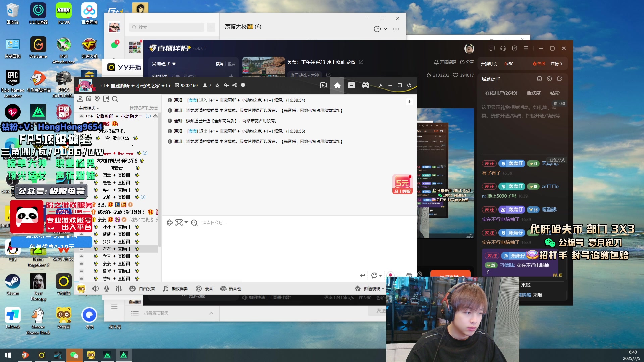This screenshot has height=362, width=644.
Task: Open the Windows Start menu
Action: [x=8, y=355]
